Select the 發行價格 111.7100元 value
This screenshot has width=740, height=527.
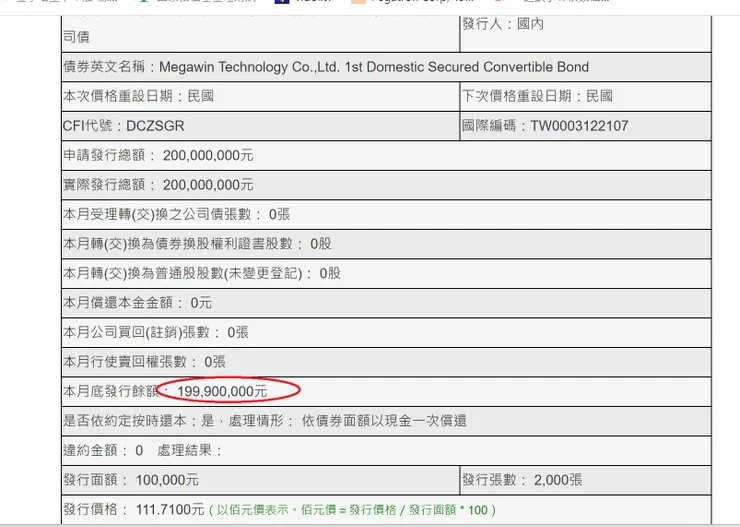click(170, 510)
